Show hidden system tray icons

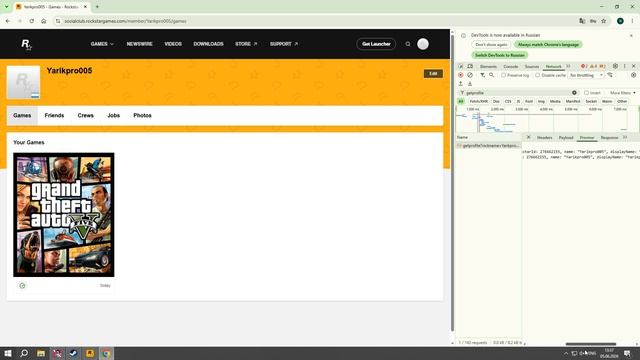[x=566, y=353]
